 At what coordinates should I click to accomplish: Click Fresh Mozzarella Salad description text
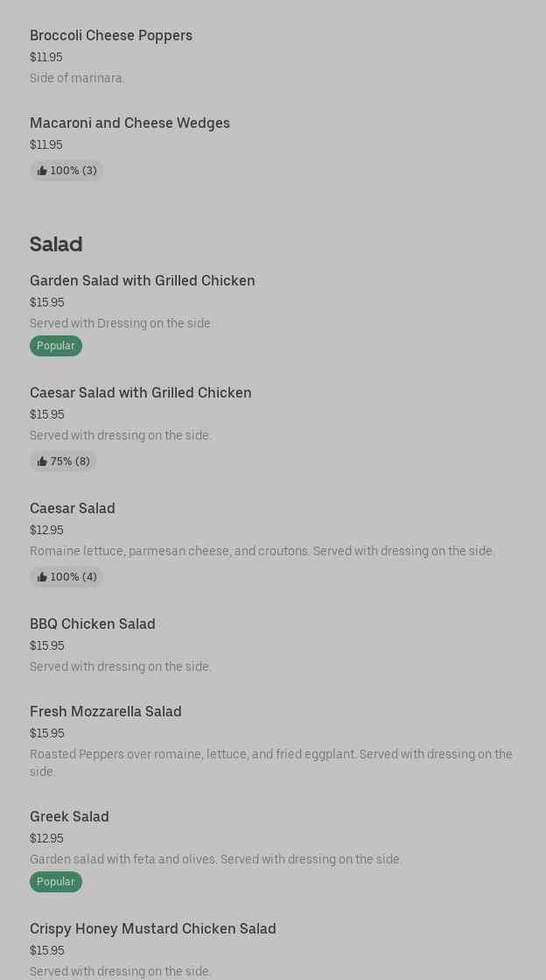[271, 762]
